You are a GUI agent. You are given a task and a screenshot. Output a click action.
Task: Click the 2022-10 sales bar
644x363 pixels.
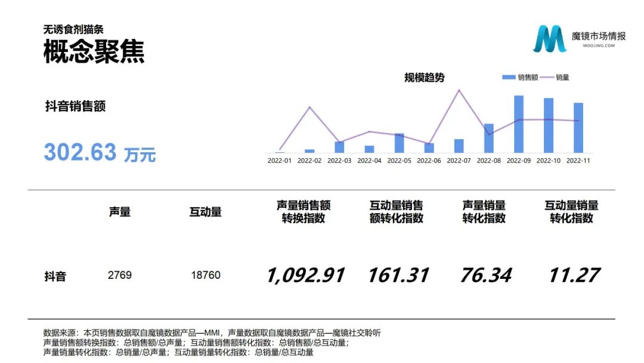pyautogui.click(x=549, y=125)
